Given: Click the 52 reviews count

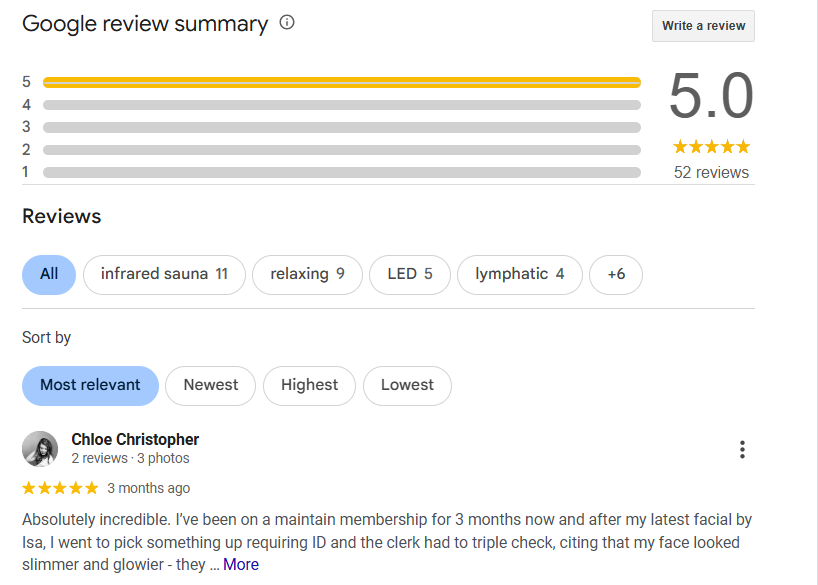Looking at the screenshot, I should [x=711, y=172].
